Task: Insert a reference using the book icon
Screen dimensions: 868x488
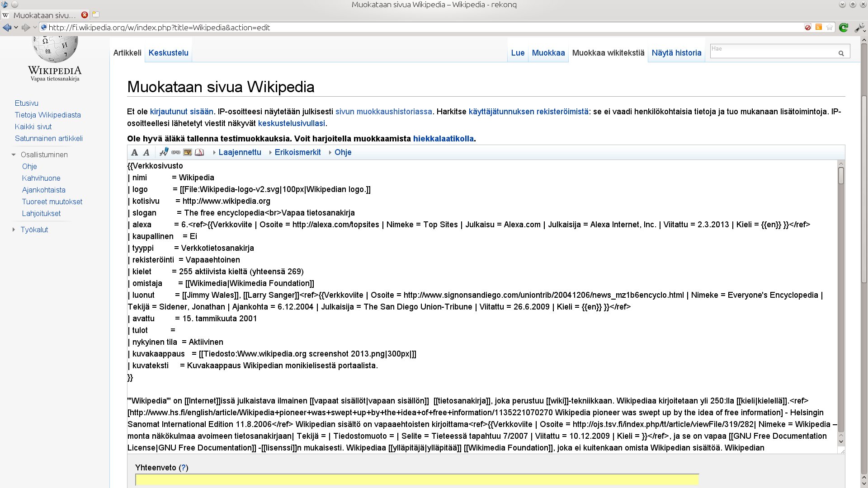Action: point(199,152)
